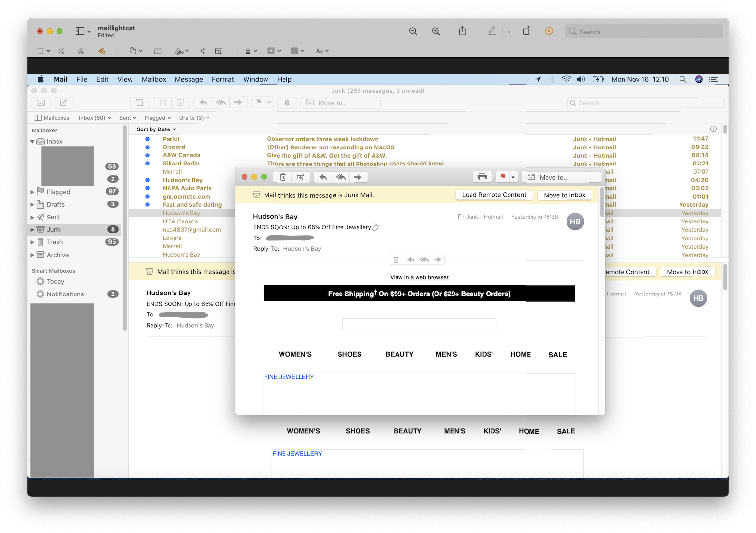Open the Highlight color chevron menu

click(x=509, y=31)
